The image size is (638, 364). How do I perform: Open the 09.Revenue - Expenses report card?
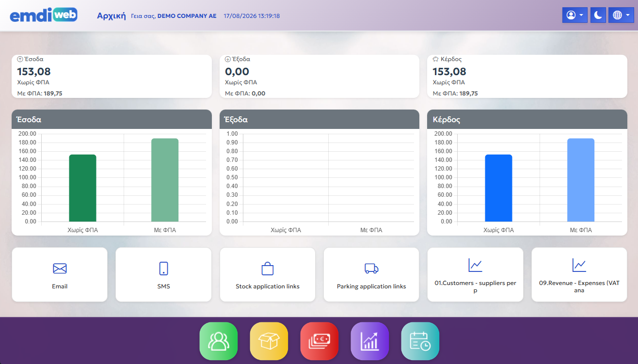(x=579, y=275)
